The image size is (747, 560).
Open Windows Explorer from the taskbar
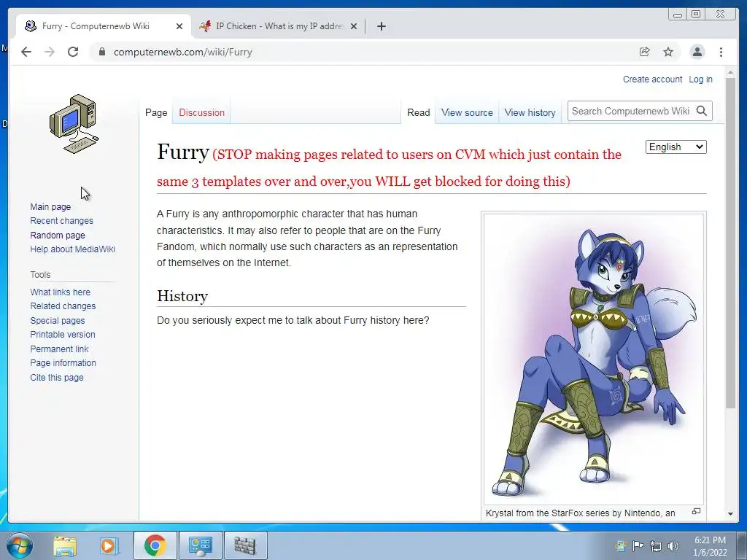(x=65, y=545)
